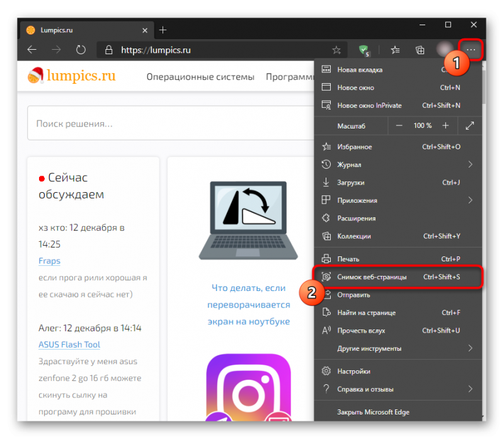Screen dimensions: 504x439
Task: Click the Справка question mark icon
Action: point(326,389)
